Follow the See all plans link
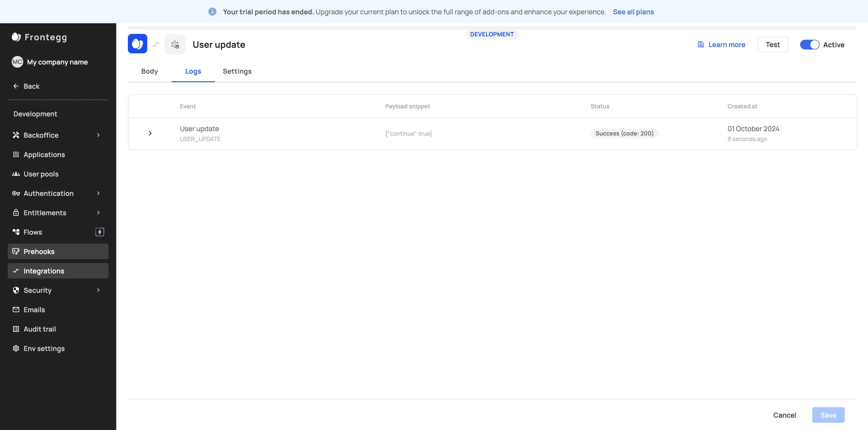This screenshot has width=868, height=430. (x=633, y=12)
